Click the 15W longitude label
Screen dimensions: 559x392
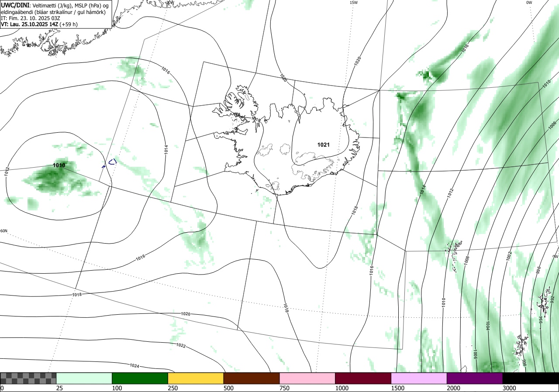pos(353,3)
